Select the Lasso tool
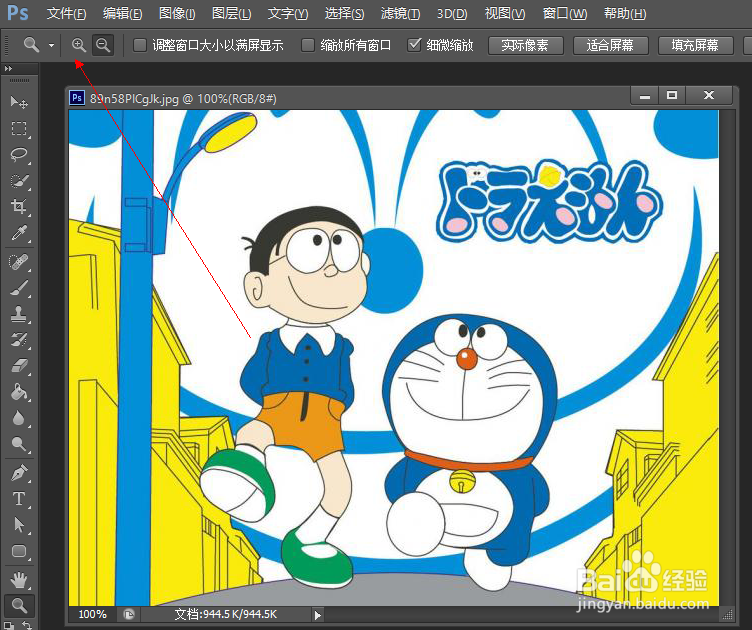 click(x=19, y=154)
